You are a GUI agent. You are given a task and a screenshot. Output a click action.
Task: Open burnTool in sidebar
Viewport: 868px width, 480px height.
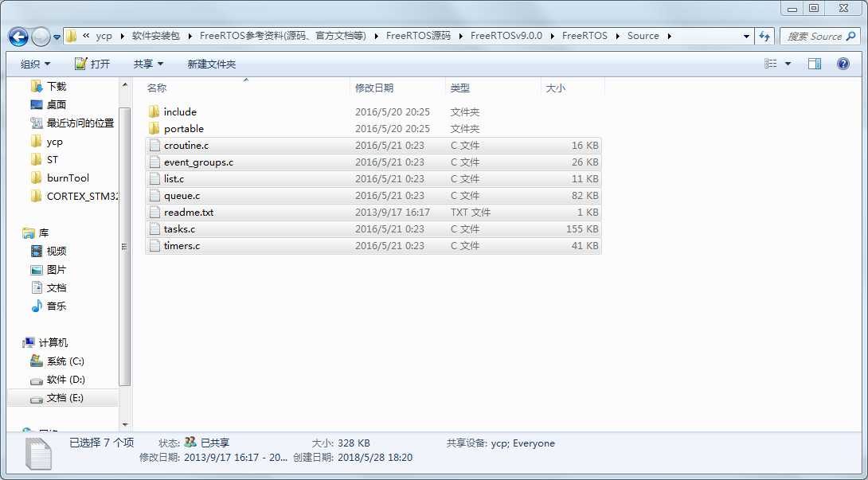[x=68, y=178]
